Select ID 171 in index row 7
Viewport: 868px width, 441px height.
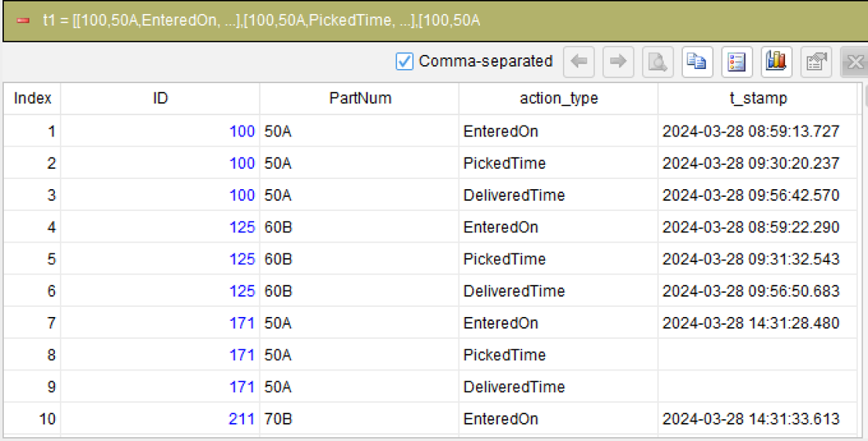[242, 323]
